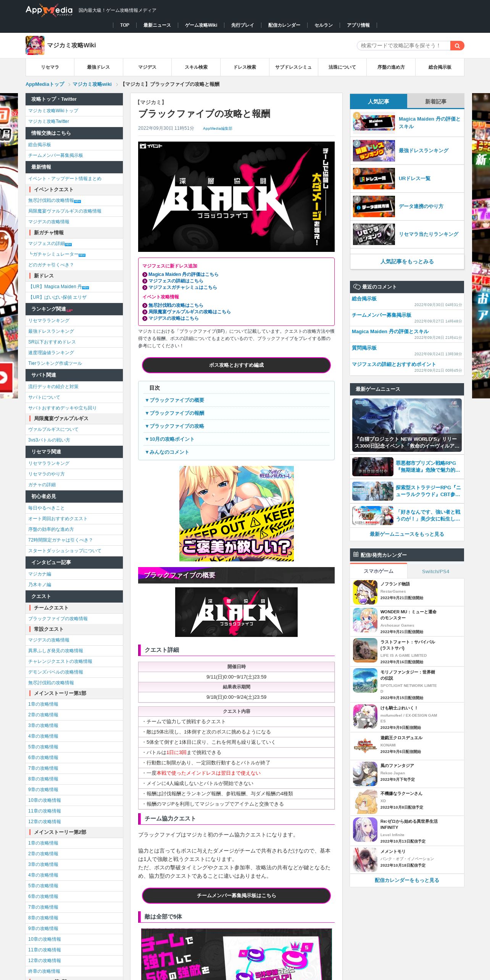Open the 遊戯王クロスデュエル app icon
Viewport: 490px width, 980px height.
(365, 746)
